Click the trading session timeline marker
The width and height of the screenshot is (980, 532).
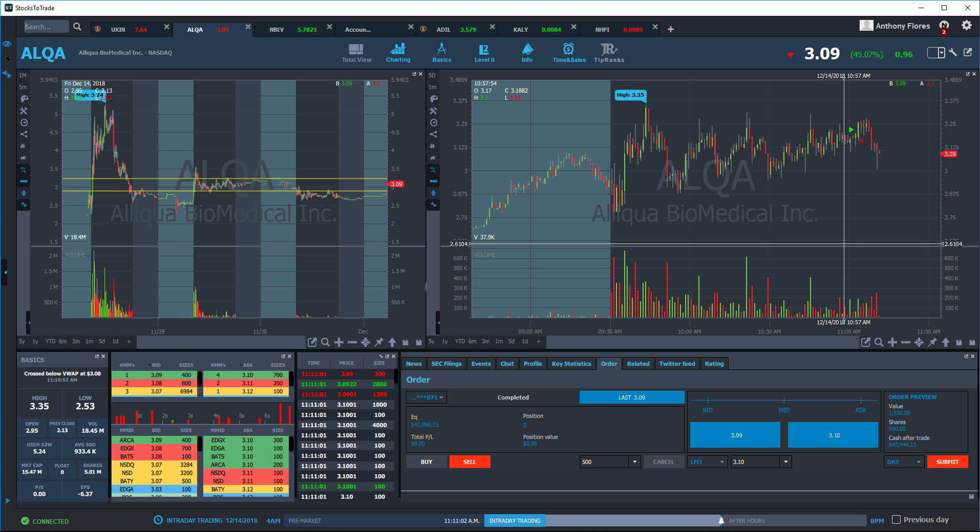point(721,520)
